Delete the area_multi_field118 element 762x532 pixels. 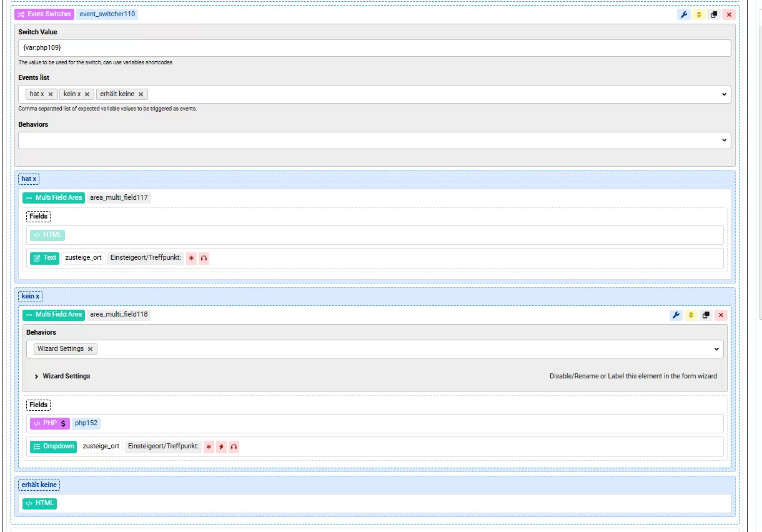(721, 315)
